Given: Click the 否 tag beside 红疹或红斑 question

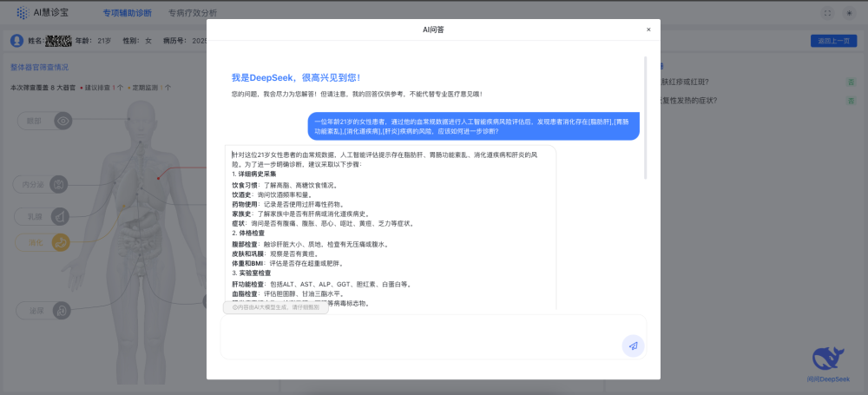Looking at the screenshot, I should (x=851, y=82).
